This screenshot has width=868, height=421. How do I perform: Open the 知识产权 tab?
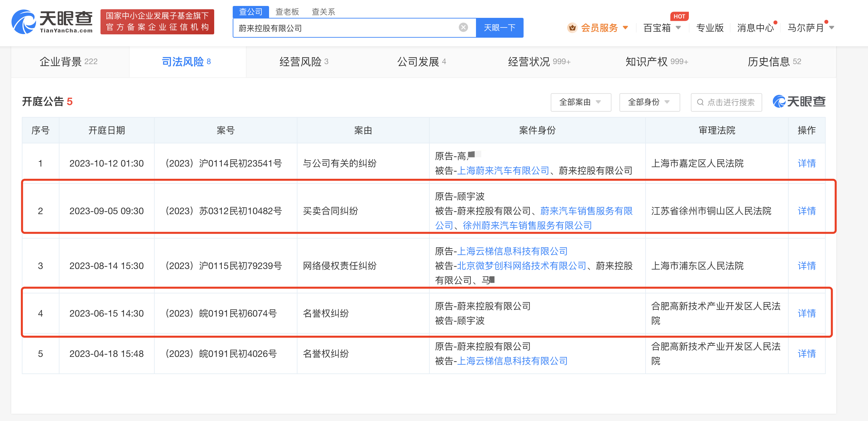point(656,62)
